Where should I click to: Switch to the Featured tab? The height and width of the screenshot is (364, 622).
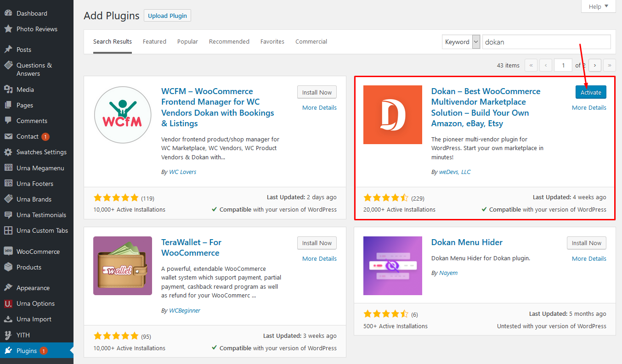(x=154, y=41)
